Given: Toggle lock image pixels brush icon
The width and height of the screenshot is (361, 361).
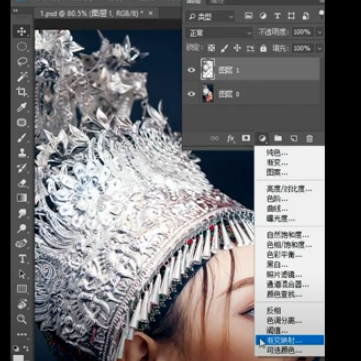Looking at the screenshot, I should click(224, 48).
